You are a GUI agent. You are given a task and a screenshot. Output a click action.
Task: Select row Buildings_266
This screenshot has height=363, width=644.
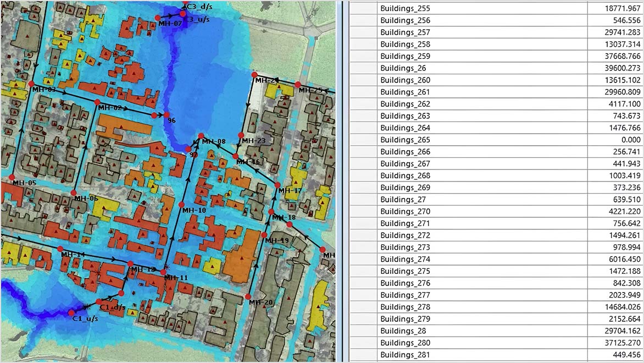[x=497, y=151]
